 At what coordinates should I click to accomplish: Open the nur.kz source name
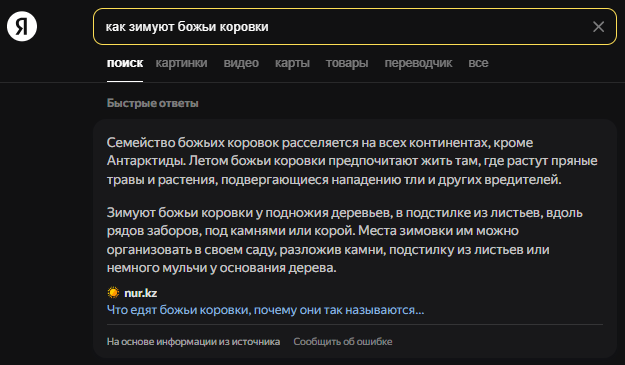click(141, 293)
